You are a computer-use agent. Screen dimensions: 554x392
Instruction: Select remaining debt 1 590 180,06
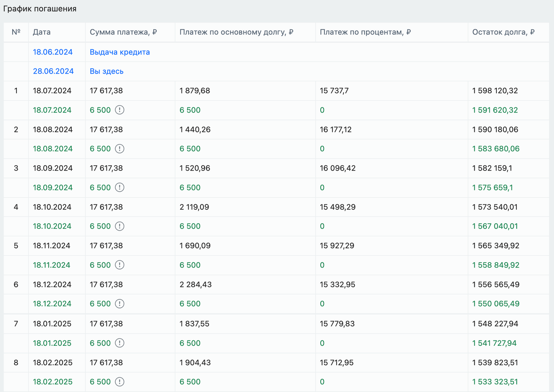(495, 129)
